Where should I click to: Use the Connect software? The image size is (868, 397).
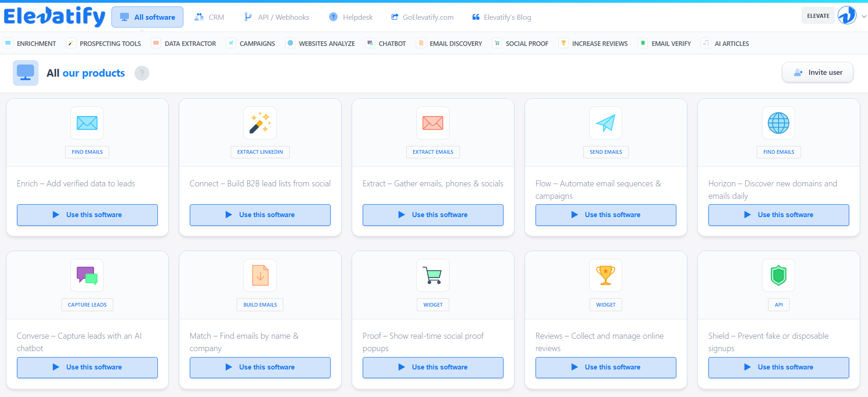(x=260, y=215)
